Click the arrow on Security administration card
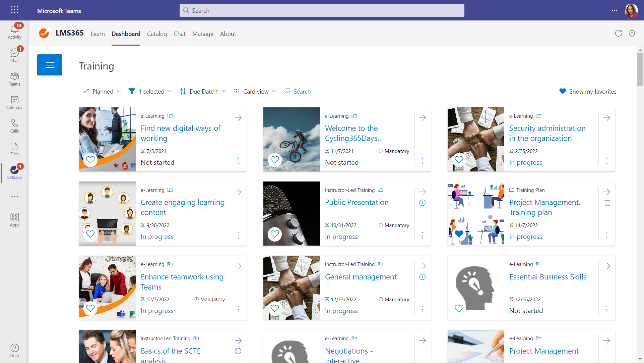This screenshot has height=363, width=644. pyautogui.click(x=606, y=118)
